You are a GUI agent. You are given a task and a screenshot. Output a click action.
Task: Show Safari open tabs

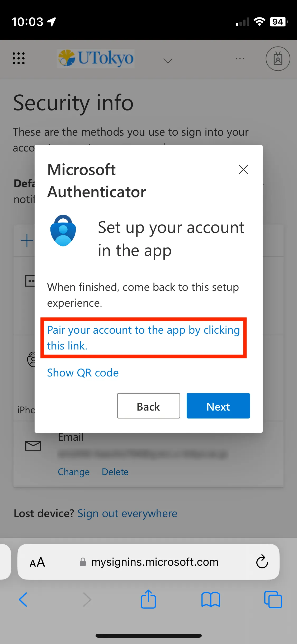[x=273, y=599]
